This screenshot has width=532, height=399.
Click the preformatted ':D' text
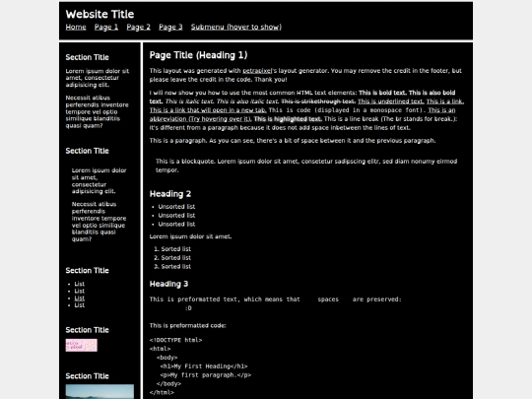click(188, 308)
